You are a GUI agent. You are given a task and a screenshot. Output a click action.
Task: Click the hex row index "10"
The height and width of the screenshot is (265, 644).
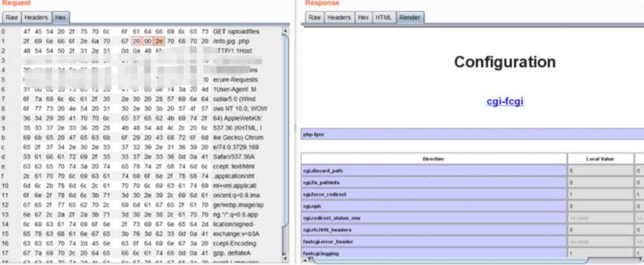coord(4,186)
